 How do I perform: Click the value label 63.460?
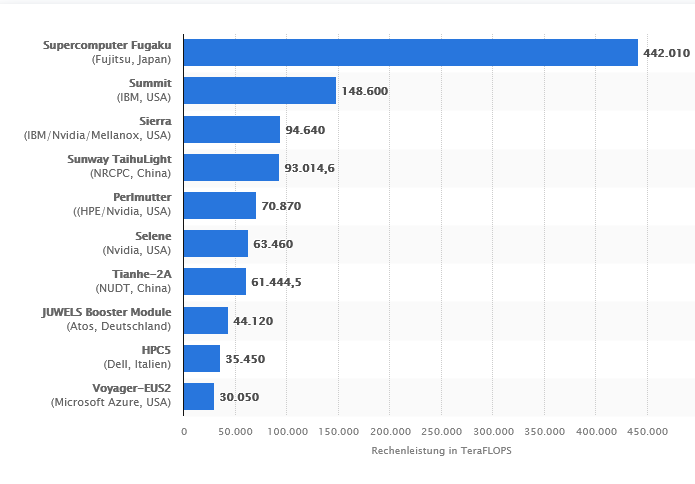click(x=273, y=244)
